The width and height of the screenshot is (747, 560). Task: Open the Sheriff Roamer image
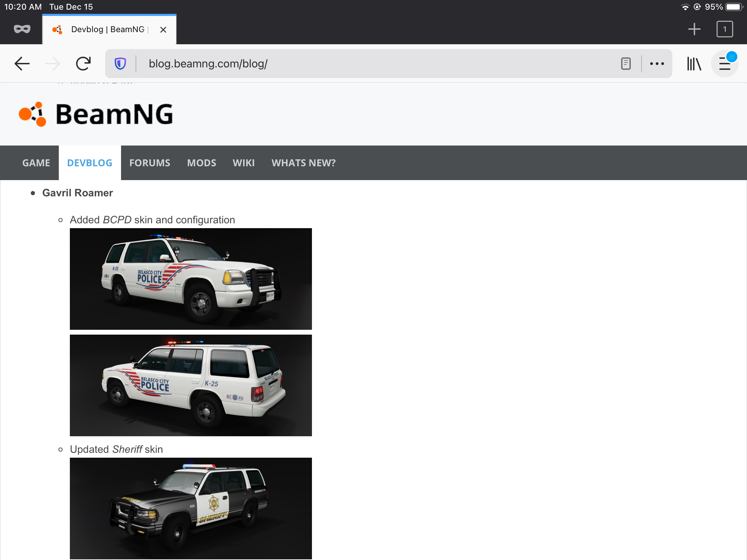tap(191, 508)
